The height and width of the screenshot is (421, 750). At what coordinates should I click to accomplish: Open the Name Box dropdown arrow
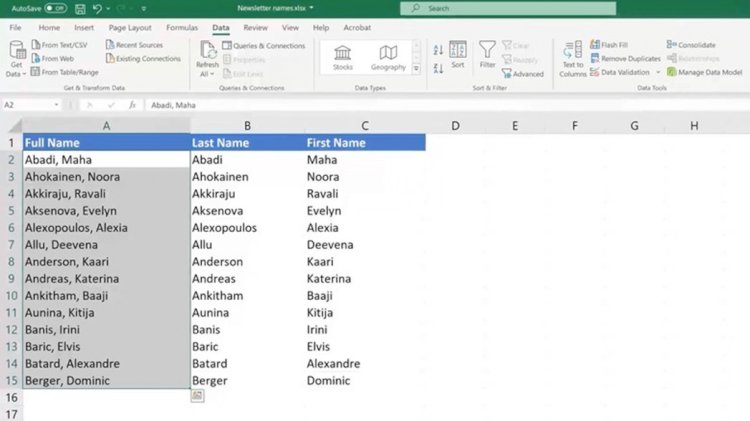tap(56, 105)
